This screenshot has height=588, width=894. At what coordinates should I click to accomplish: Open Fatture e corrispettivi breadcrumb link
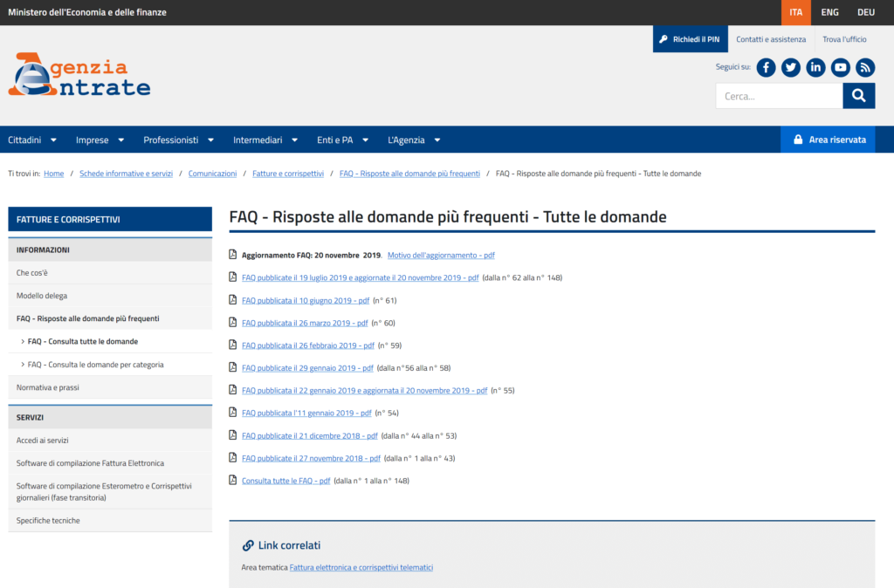[x=288, y=174]
